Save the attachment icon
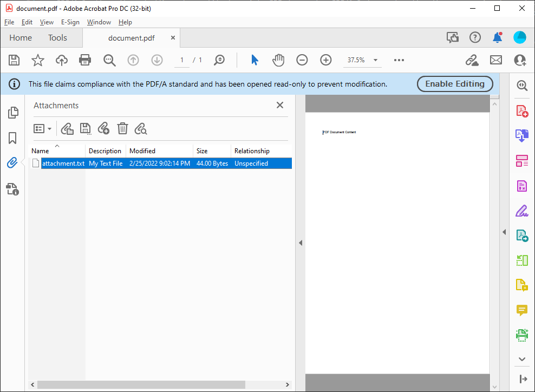The height and width of the screenshot is (392, 535). (x=86, y=129)
